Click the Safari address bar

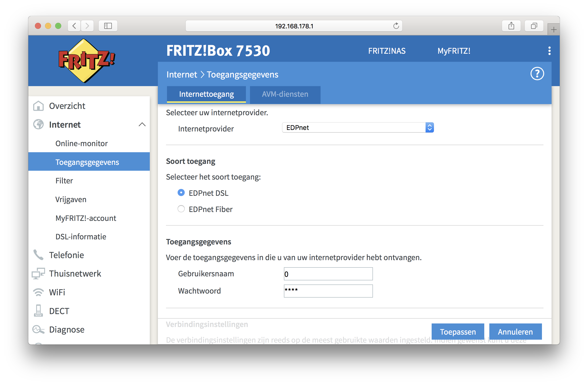tap(294, 26)
